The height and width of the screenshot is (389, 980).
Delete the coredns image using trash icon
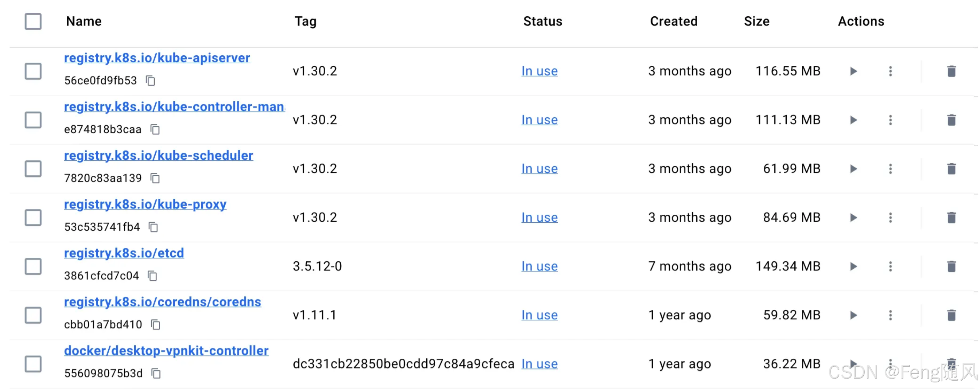tap(951, 315)
